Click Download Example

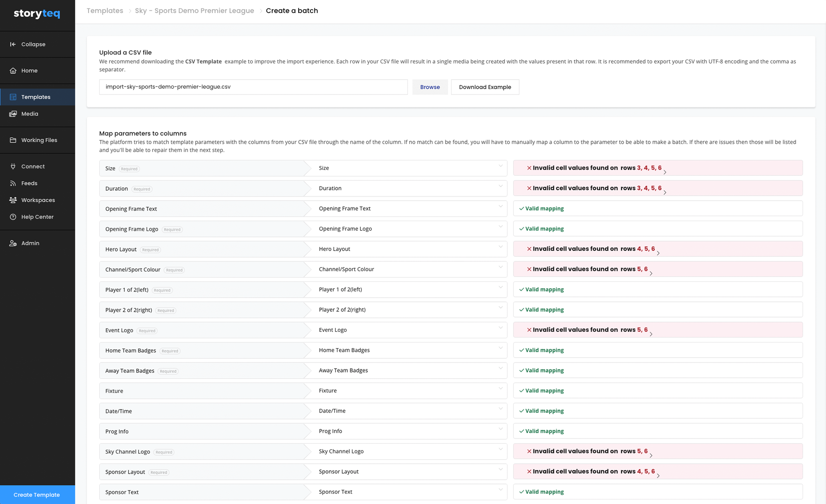click(485, 87)
